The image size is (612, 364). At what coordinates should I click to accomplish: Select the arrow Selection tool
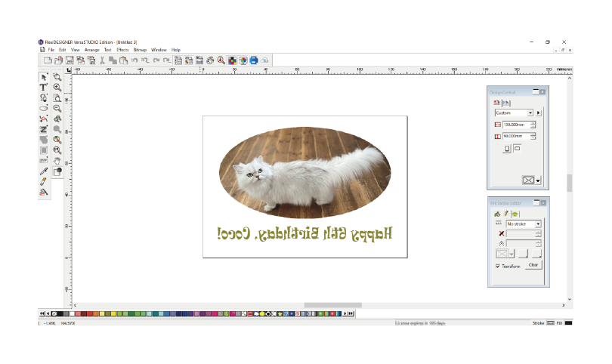(44, 77)
